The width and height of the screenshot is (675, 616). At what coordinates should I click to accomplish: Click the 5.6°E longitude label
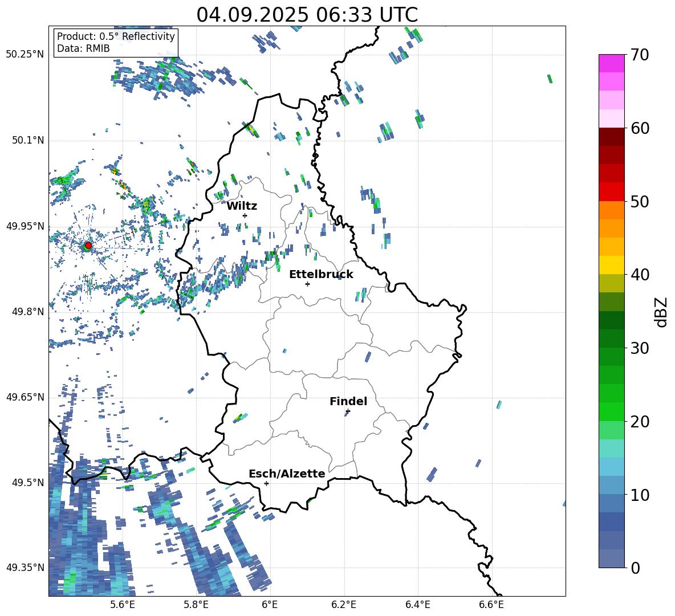[x=122, y=605]
